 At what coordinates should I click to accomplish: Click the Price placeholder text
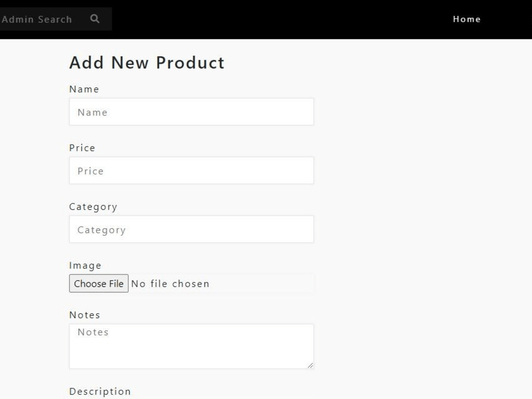[90, 171]
